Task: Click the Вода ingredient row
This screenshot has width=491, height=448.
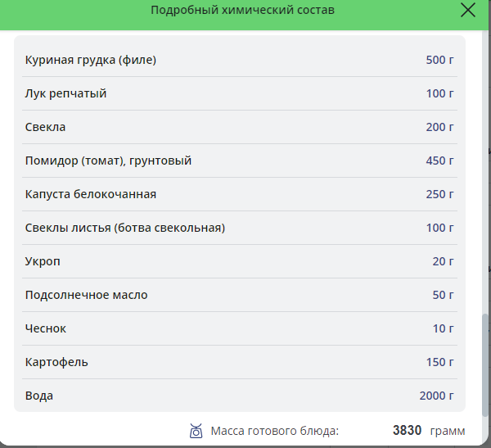Action: pyautogui.click(x=39, y=396)
